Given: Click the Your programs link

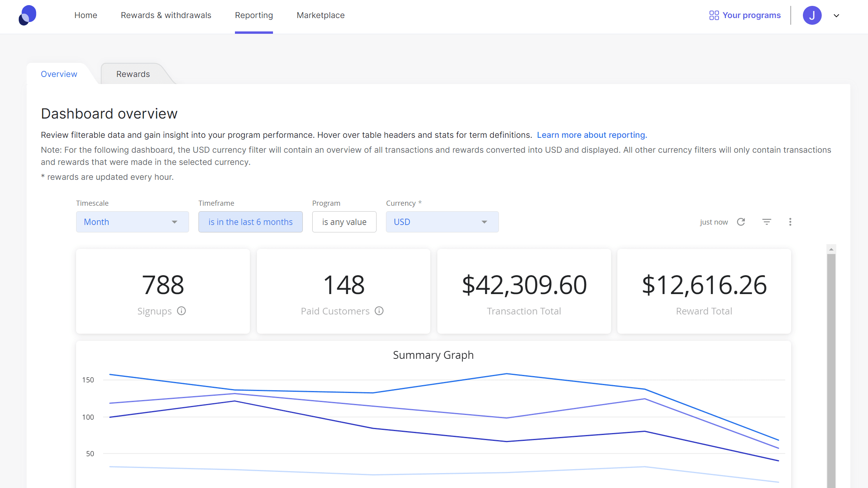Looking at the screenshot, I should click(x=751, y=15).
